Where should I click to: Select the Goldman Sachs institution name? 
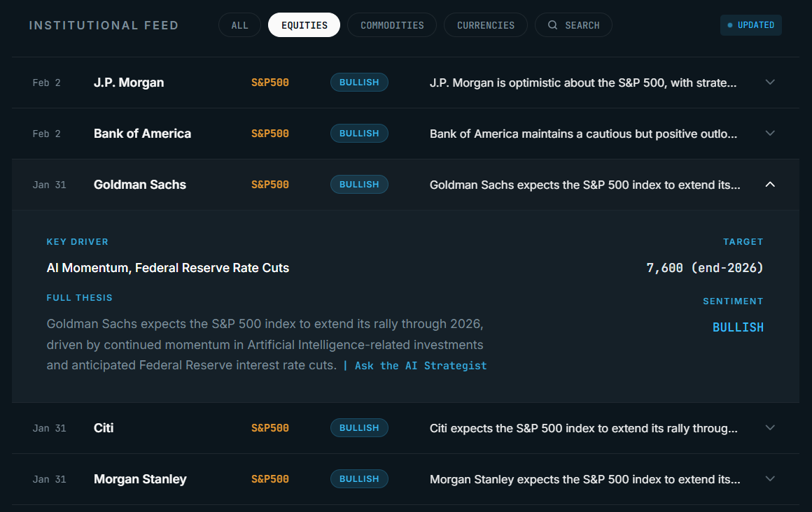140,184
